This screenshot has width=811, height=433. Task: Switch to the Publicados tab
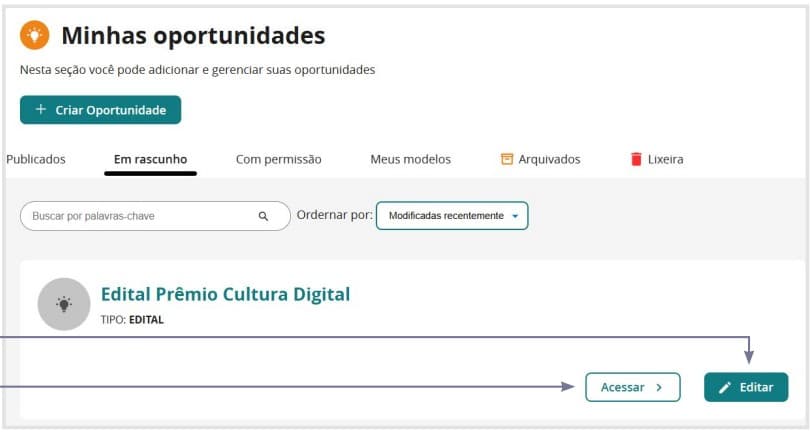coord(36,159)
